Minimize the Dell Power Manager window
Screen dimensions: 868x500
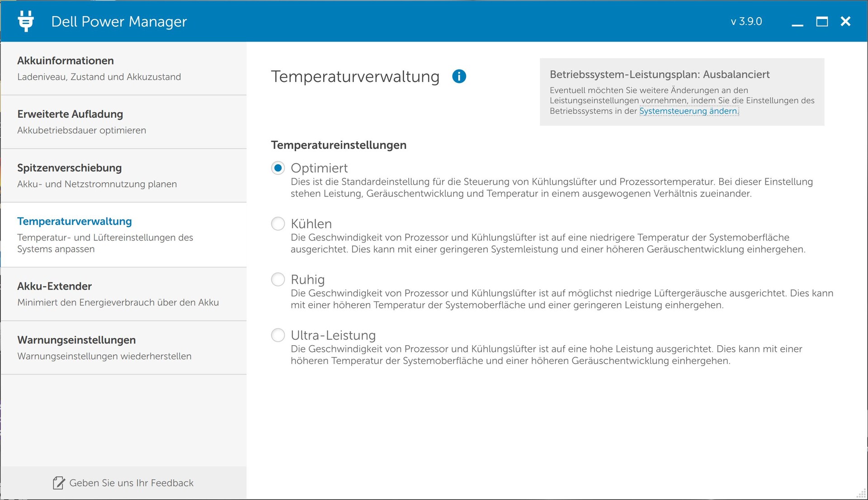pyautogui.click(x=797, y=22)
